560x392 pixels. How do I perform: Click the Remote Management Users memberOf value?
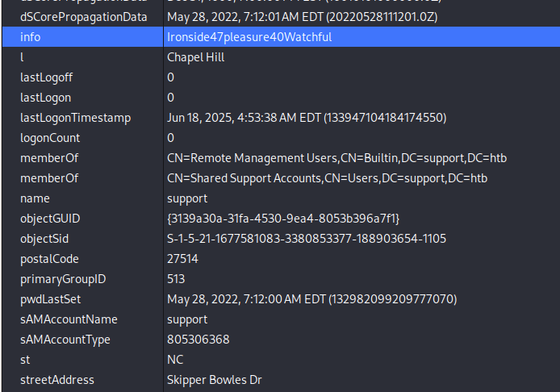(x=336, y=158)
